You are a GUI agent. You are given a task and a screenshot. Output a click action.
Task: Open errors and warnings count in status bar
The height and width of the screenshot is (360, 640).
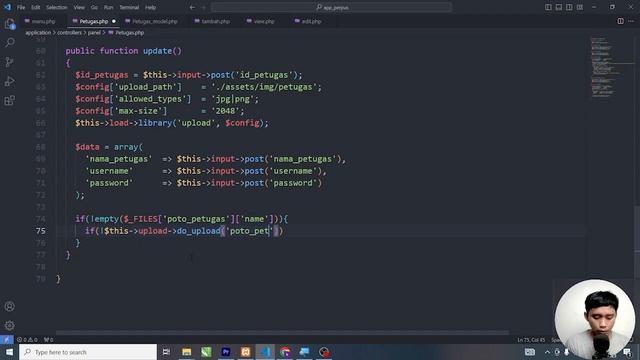(27, 339)
